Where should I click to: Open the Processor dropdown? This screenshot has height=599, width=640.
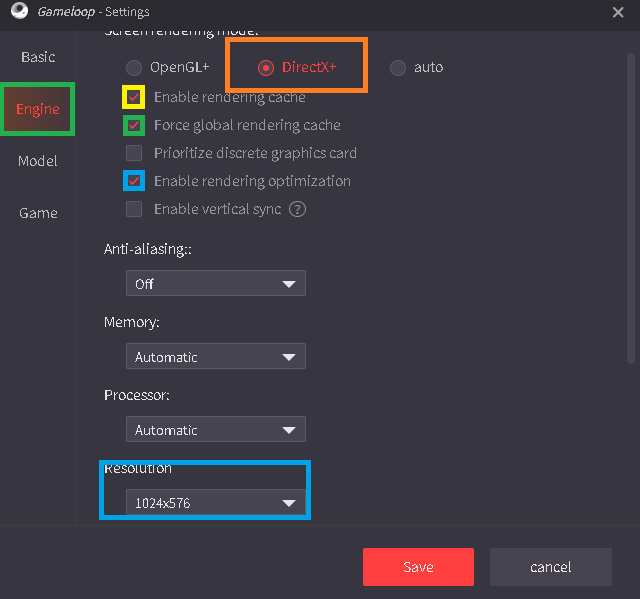point(216,429)
